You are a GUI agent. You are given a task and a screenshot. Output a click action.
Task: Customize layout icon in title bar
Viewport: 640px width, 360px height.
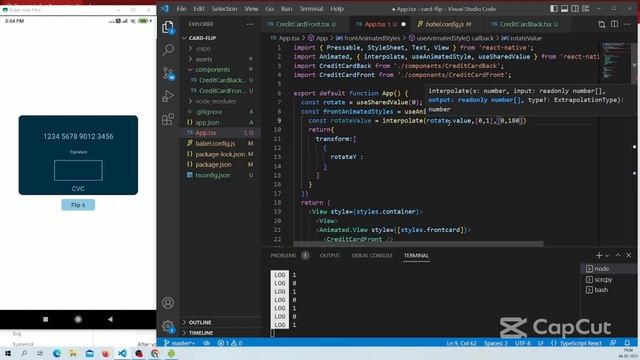point(586,9)
